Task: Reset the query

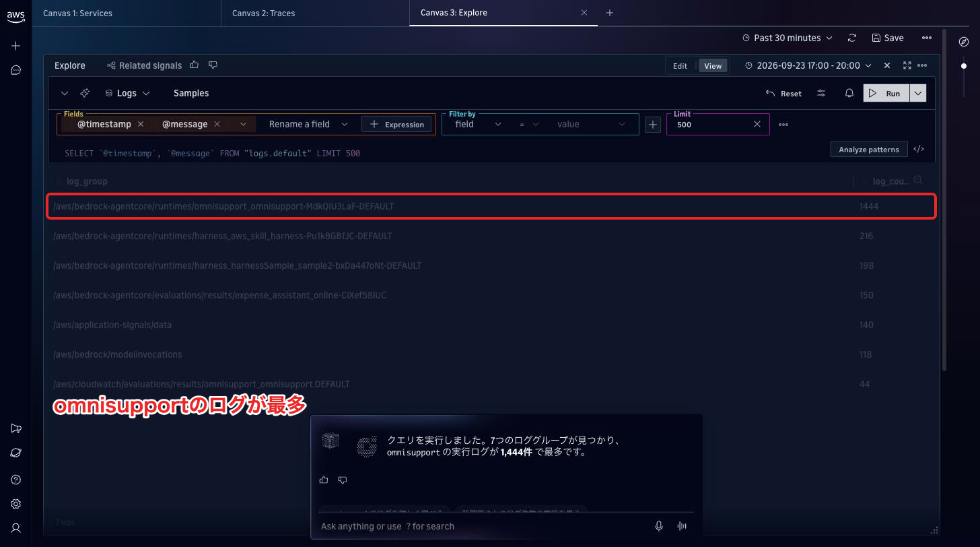Action: pyautogui.click(x=784, y=93)
